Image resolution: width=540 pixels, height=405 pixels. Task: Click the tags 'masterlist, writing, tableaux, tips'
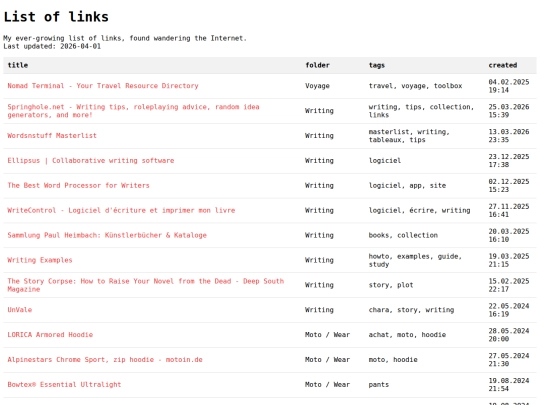pos(409,136)
